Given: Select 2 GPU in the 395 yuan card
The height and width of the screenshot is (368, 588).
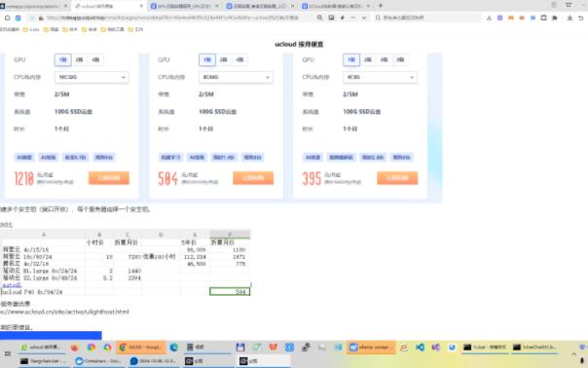Looking at the screenshot, I should 368,59.
